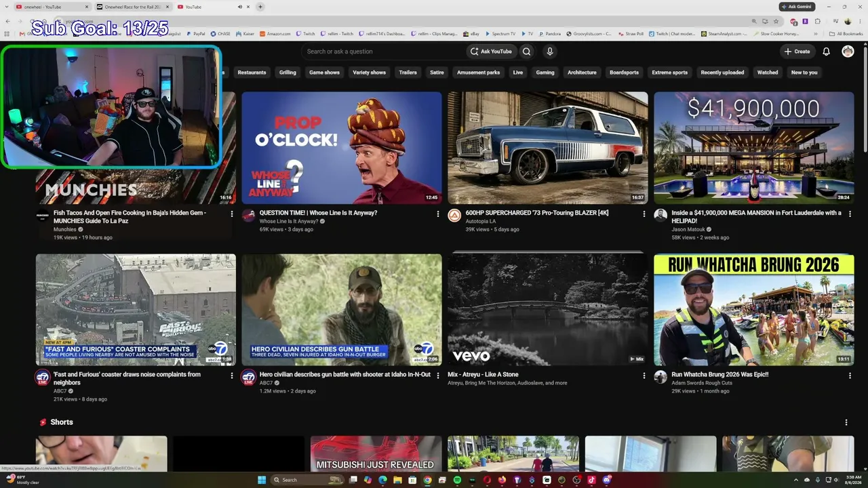Show Recently uploaded videos chip
The width and height of the screenshot is (868, 488).
722,73
